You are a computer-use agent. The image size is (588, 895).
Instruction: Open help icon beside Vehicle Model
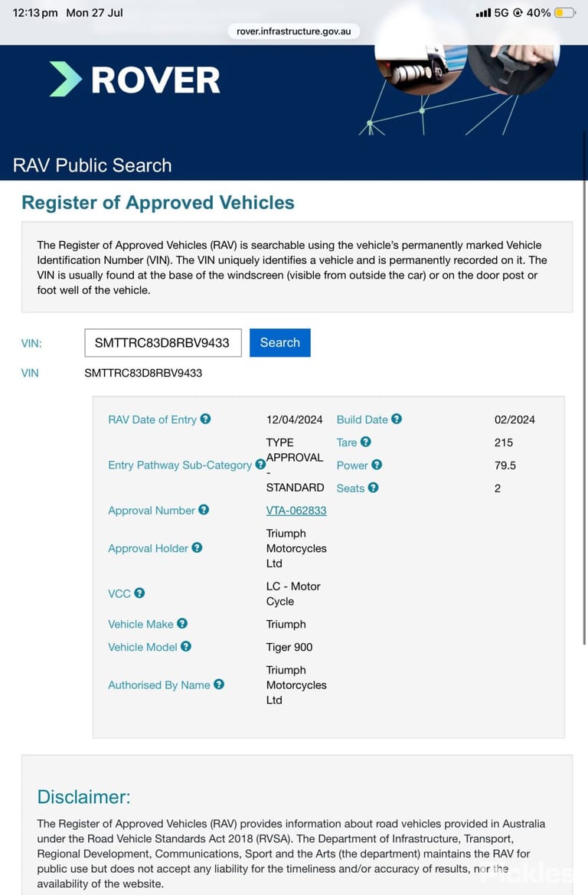click(186, 646)
